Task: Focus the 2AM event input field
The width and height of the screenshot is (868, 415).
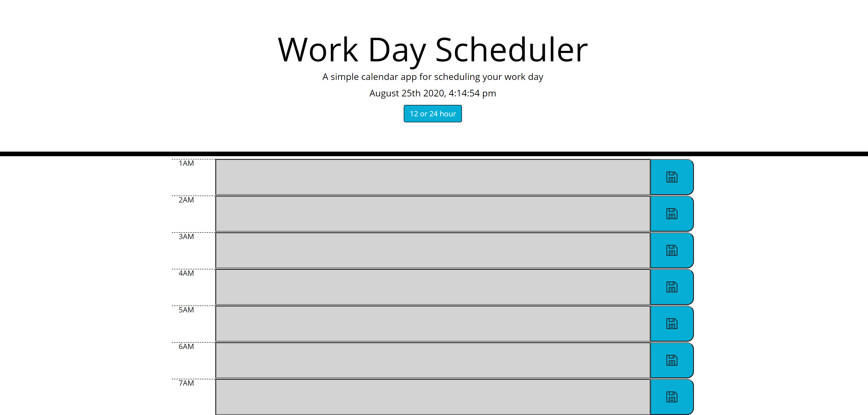Action: (x=433, y=214)
